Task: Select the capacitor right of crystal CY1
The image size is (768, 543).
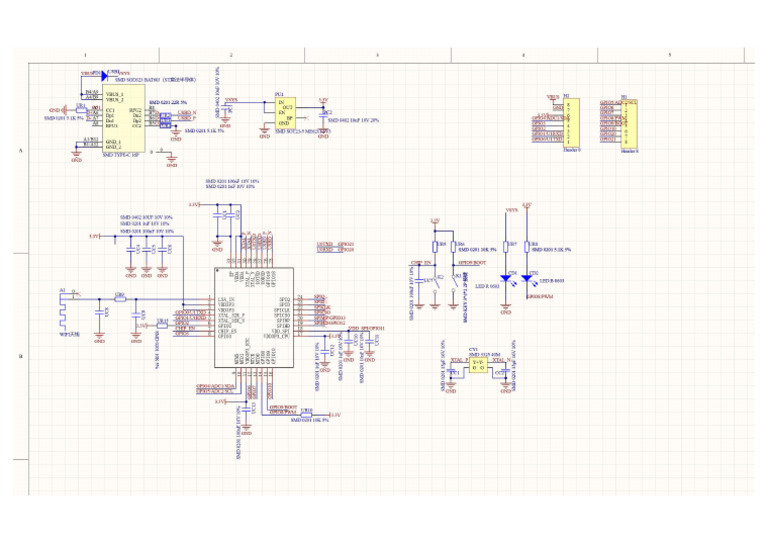Action: 505,371
